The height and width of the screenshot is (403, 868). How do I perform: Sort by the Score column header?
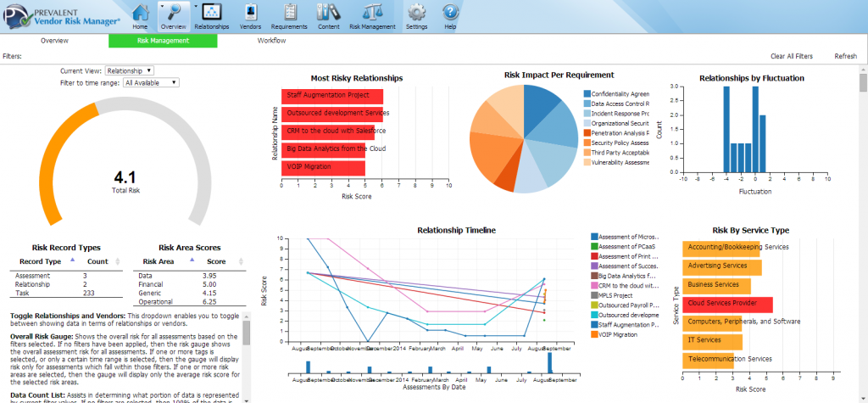click(x=216, y=261)
